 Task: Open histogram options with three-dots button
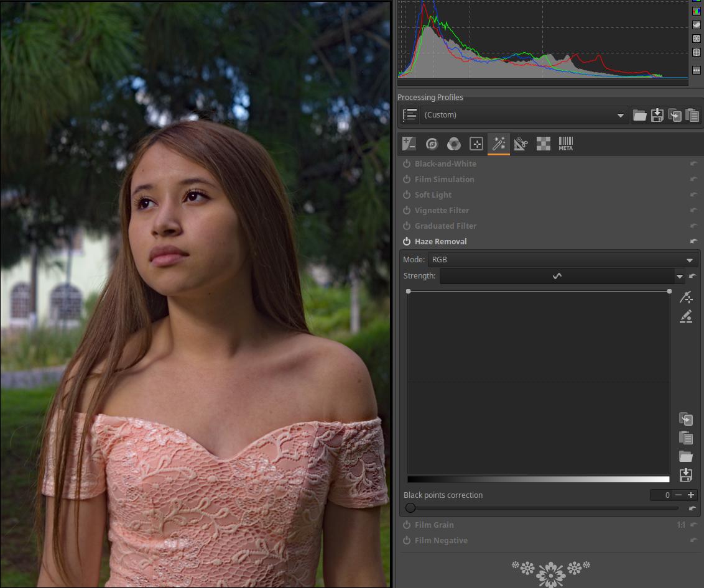pyautogui.click(x=697, y=70)
